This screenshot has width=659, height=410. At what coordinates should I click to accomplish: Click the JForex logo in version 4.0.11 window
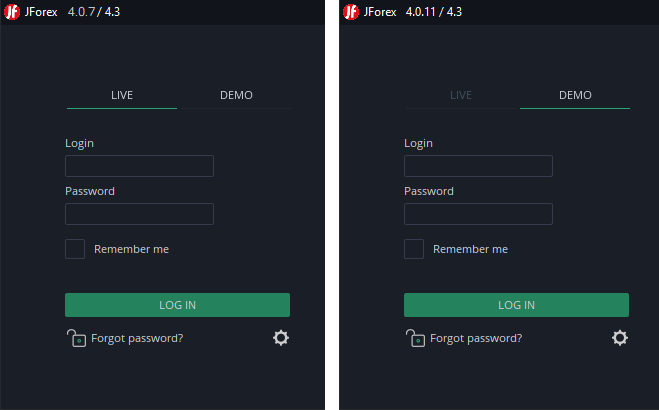(351, 12)
